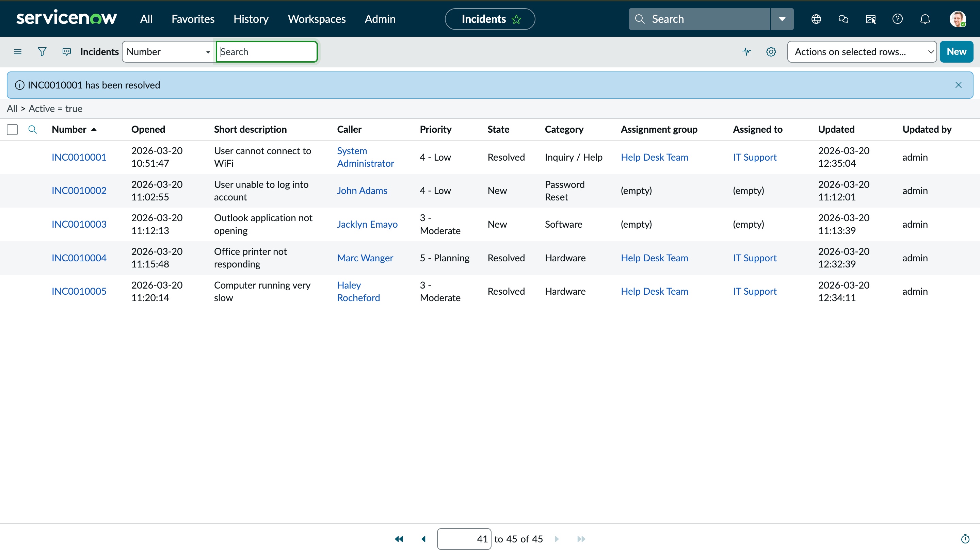Open the list filter funnel icon
Image resolution: width=980 pixels, height=554 pixels.
click(x=42, y=51)
